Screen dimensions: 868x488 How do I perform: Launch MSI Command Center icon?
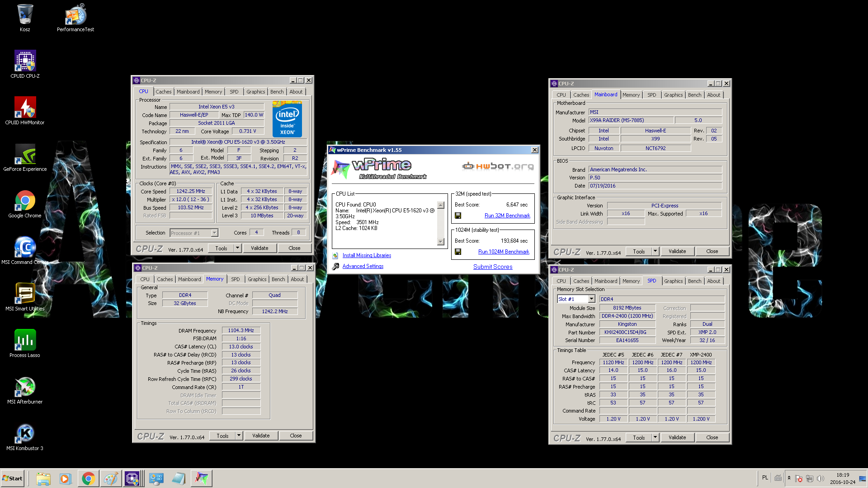pos(25,250)
